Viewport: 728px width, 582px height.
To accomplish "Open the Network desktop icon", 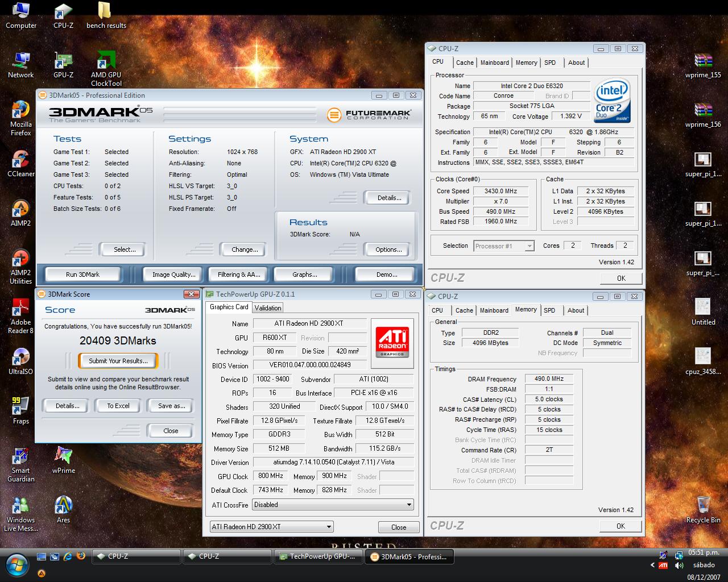I will tap(21, 65).
